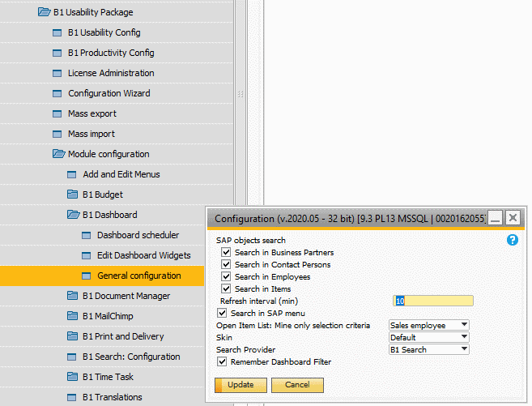Click the window icon beside B1 Search: Configuration

pos(71,357)
